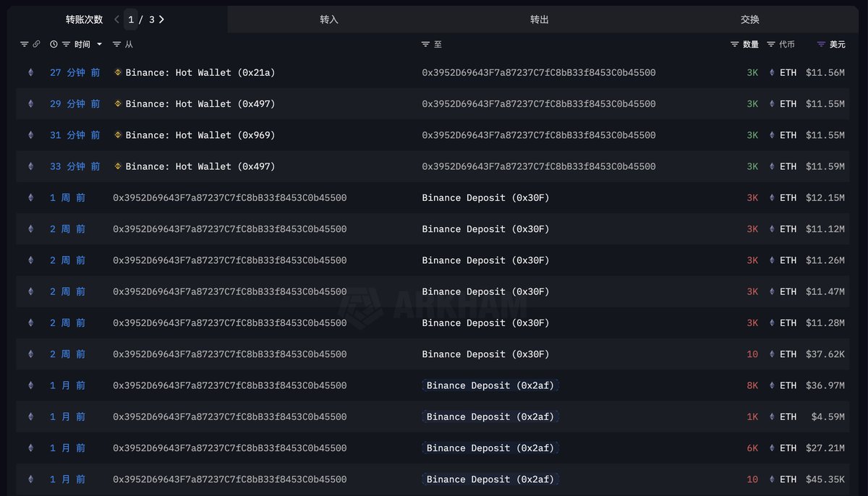
Task: Click the filter icon beside the 至 column
Action: tap(426, 45)
